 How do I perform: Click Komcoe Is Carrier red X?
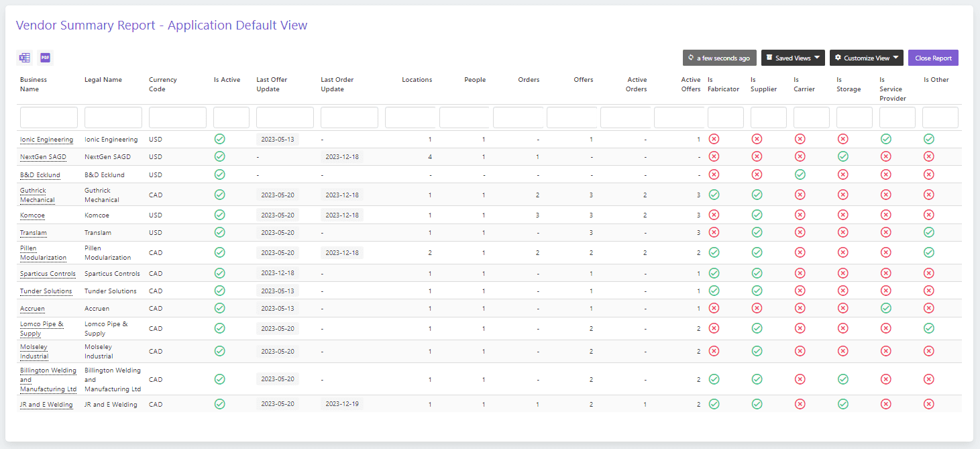pos(800,215)
